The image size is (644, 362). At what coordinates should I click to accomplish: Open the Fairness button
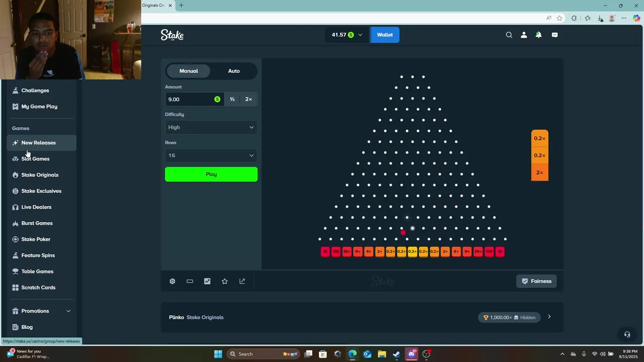(536, 281)
